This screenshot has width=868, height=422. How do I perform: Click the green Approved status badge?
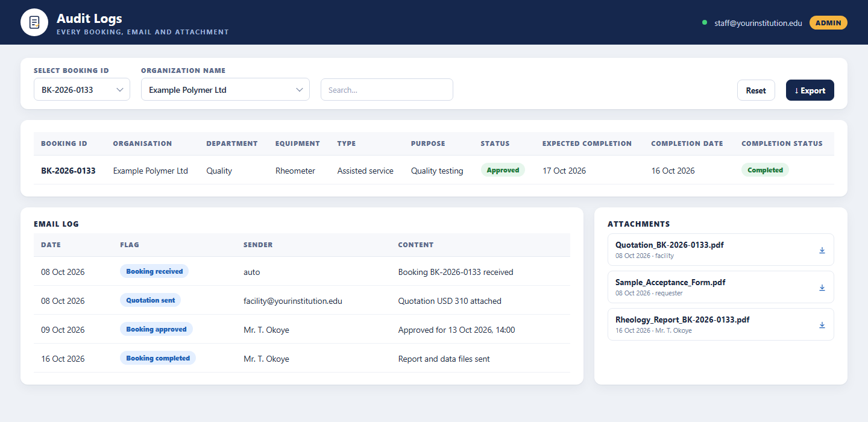tap(503, 170)
